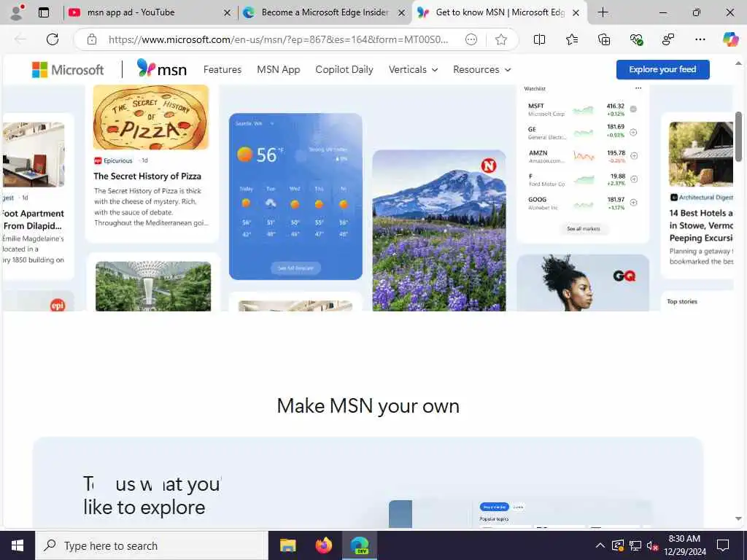Image resolution: width=747 pixels, height=560 pixels.
Task: Click the address bar URL field
Action: point(278,39)
